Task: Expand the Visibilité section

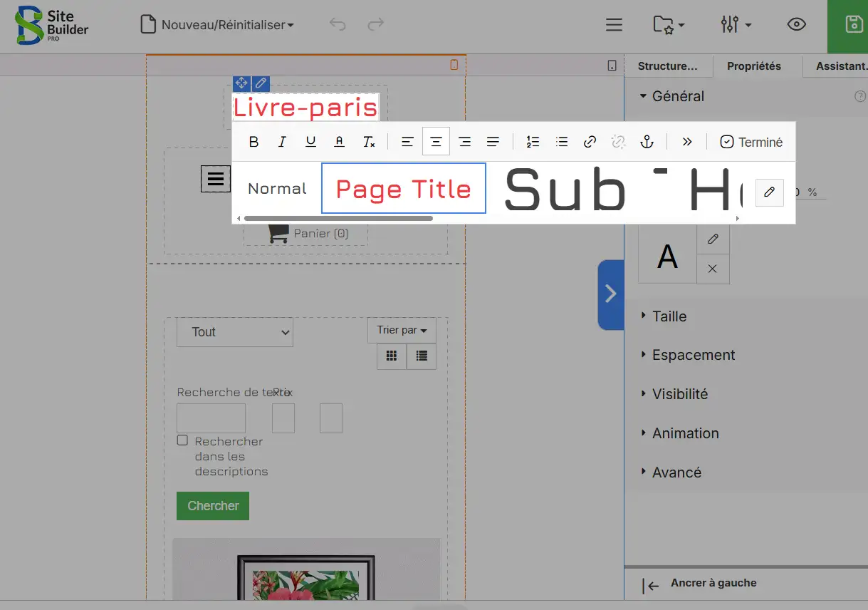Action: tap(674, 394)
